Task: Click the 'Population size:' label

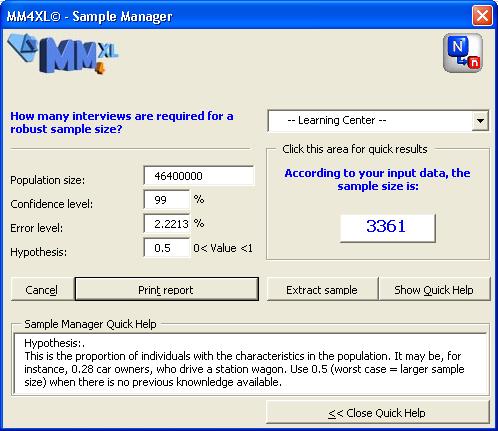Action: (48, 180)
